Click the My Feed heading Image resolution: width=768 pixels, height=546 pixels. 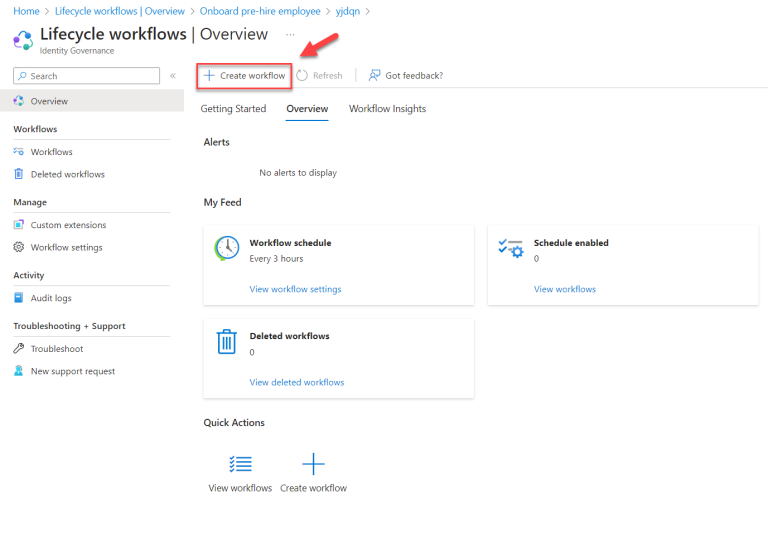click(x=222, y=202)
